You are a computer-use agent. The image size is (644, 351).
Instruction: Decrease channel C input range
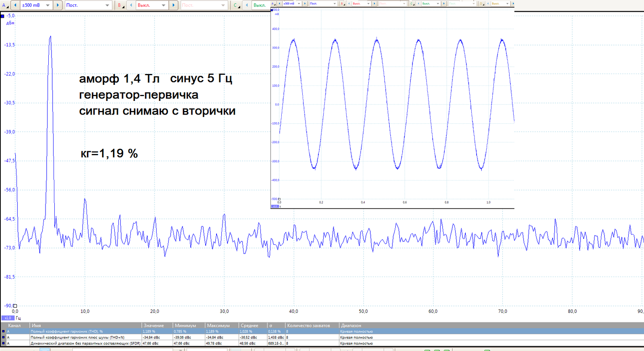[x=247, y=5]
